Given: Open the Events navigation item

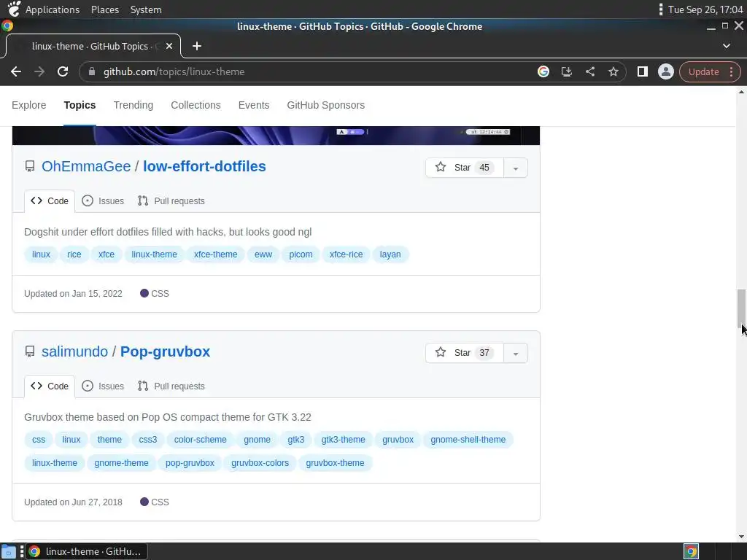Looking at the screenshot, I should [254, 105].
